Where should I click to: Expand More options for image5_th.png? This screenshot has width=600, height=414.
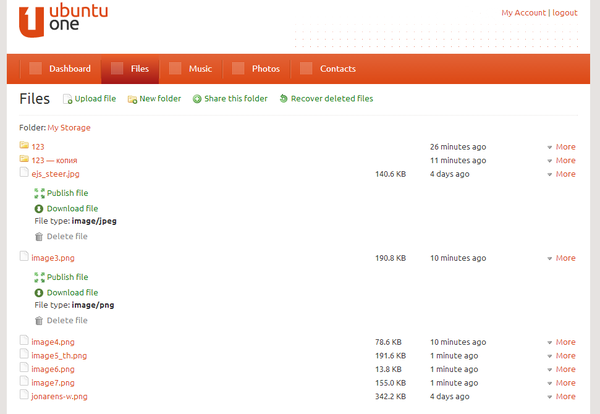(x=561, y=356)
